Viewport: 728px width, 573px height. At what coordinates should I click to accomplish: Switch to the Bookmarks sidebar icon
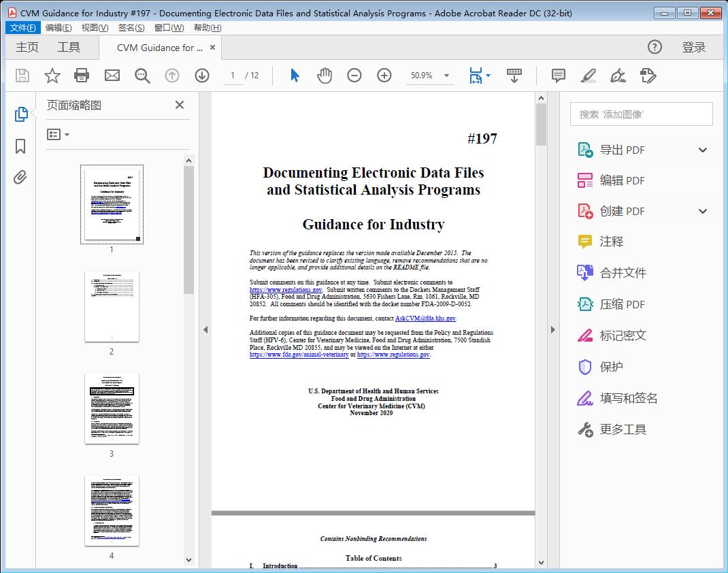point(20,146)
